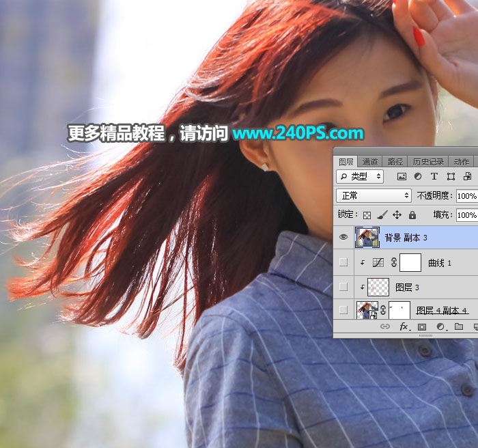Viewport: 478px width, 448px height.
Task: Open the 类型 filter type dropdown
Action: coord(361,177)
